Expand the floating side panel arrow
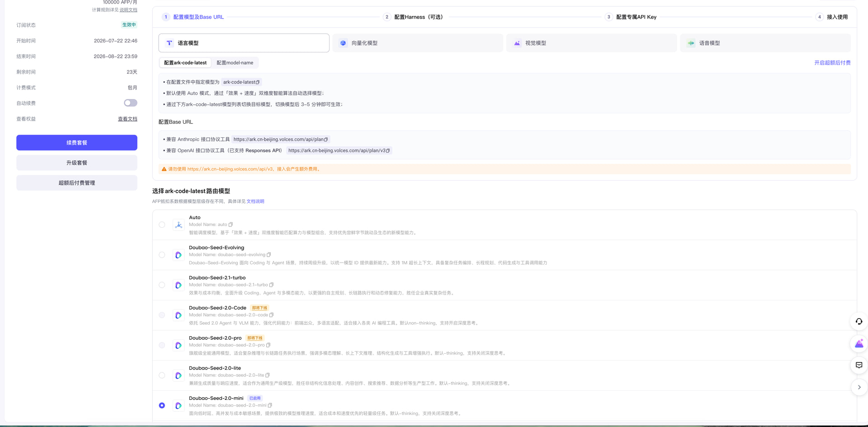The width and height of the screenshot is (868, 427). click(859, 387)
